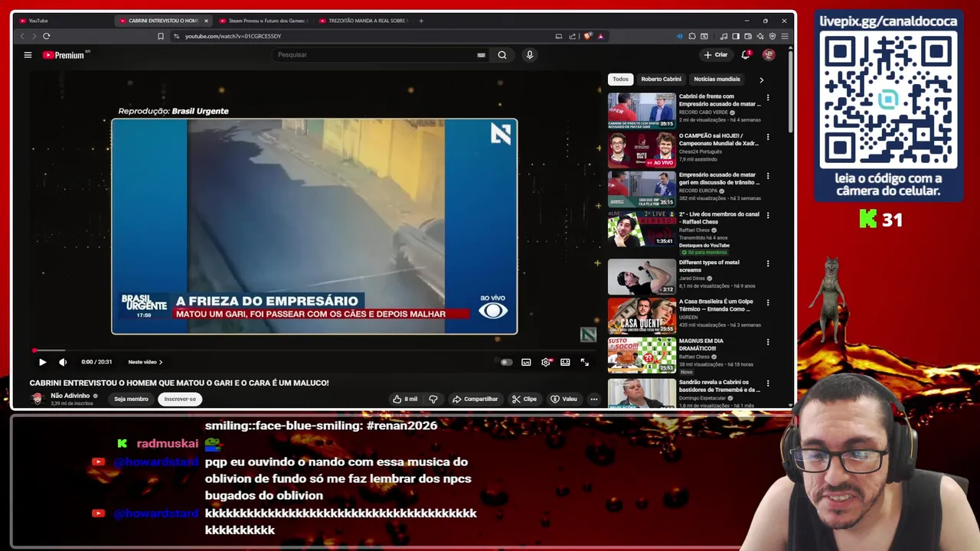Open Não Adivinho channel avatar
The width and height of the screenshot is (980, 551).
point(37,398)
